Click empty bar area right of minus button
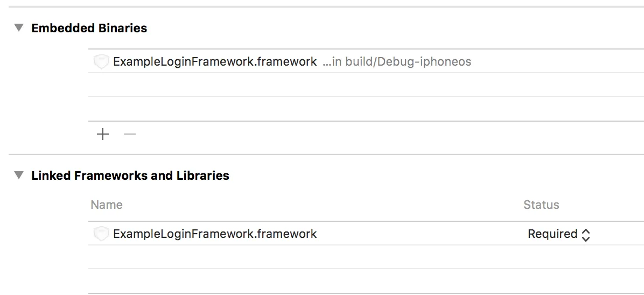Image resolution: width=644 pixels, height=295 pixels. tap(377, 134)
